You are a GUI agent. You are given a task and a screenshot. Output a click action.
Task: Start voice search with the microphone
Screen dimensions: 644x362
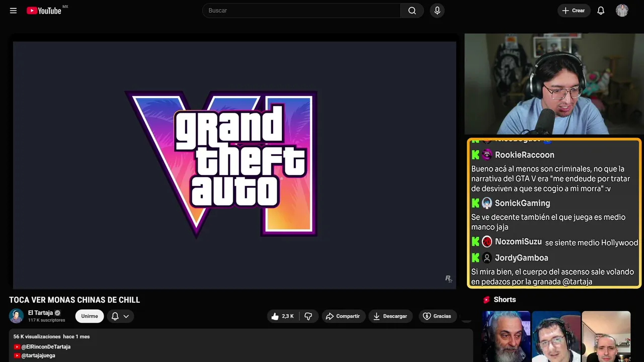click(x=437, y=11)
